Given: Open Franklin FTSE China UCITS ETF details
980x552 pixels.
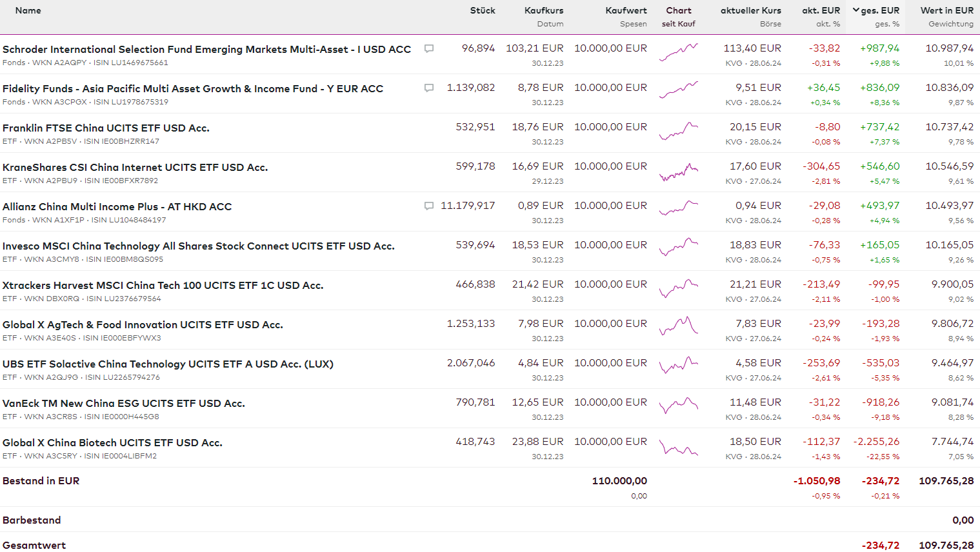Looking at the screenshot, I should click(106, 128).
